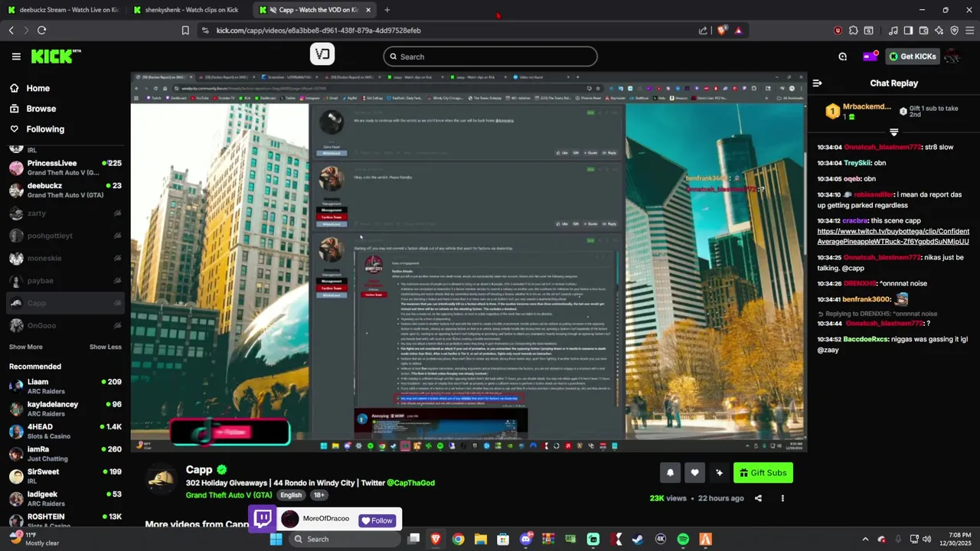This screenshot has width=980, height=551.
Task: Open the three-dot video options menu
Action: (782, 498)
